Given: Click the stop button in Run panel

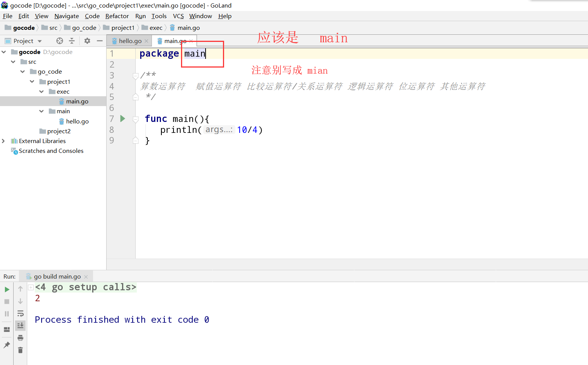Looking at the screenshot, I should point(7,302).
